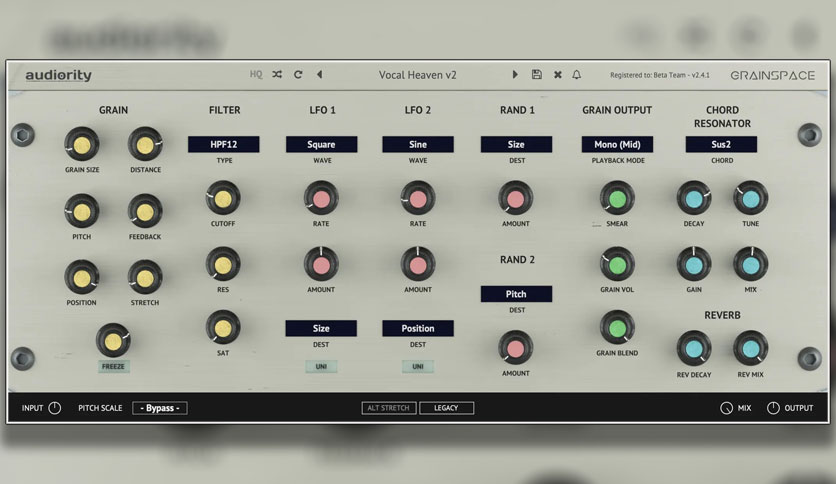
Task: Open the LFO 1 DEST dropdown showing Size
Action: click(321, 328)
